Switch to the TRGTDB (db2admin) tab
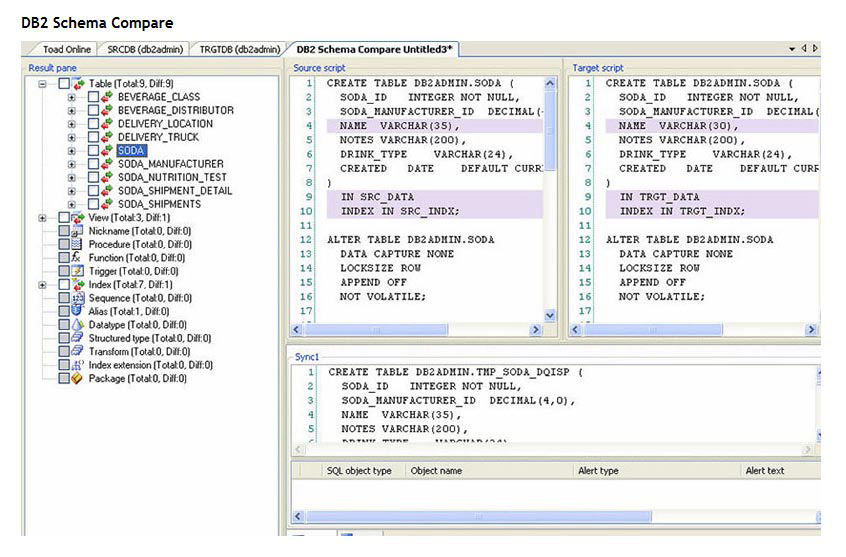846x557 pixels. [x=240, y=49]
